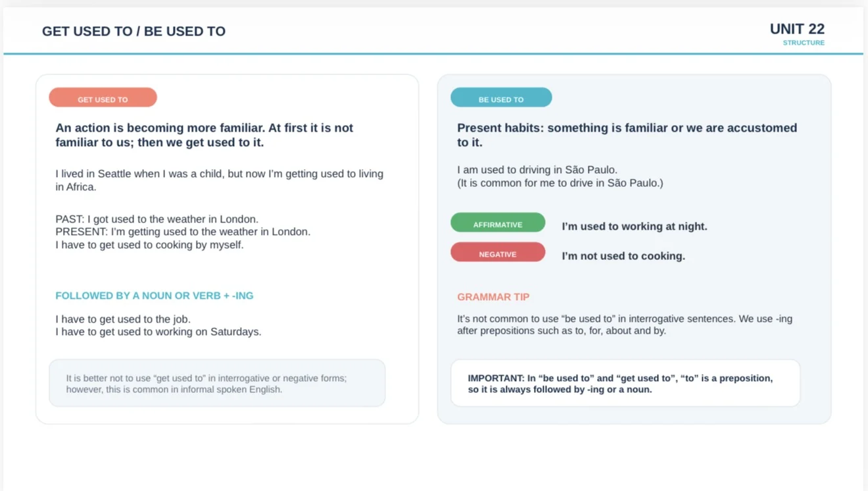The image size is (868, 491).
Task: Click the GRAMMAR TIP heading
Action: coord(493,297)
